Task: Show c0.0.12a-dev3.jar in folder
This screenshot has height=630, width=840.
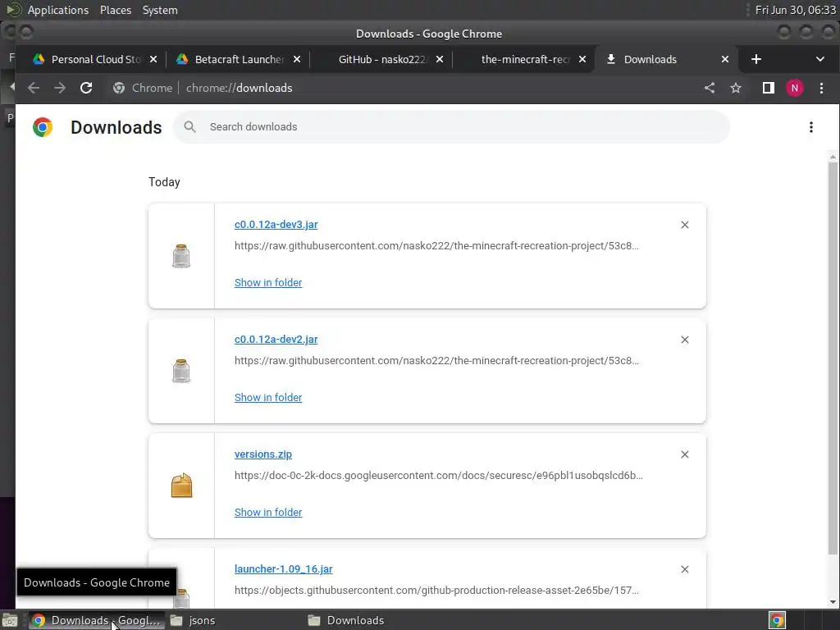Action: click(268, 282)
